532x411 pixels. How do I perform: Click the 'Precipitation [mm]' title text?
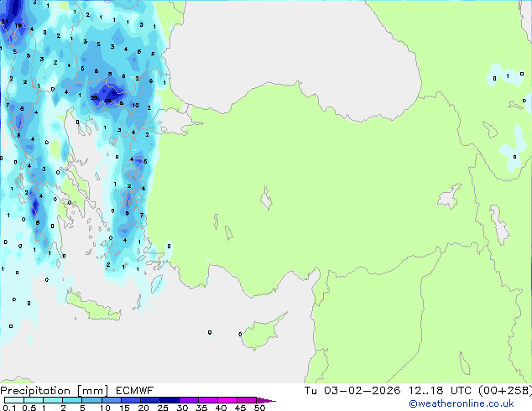coord(54,391)
